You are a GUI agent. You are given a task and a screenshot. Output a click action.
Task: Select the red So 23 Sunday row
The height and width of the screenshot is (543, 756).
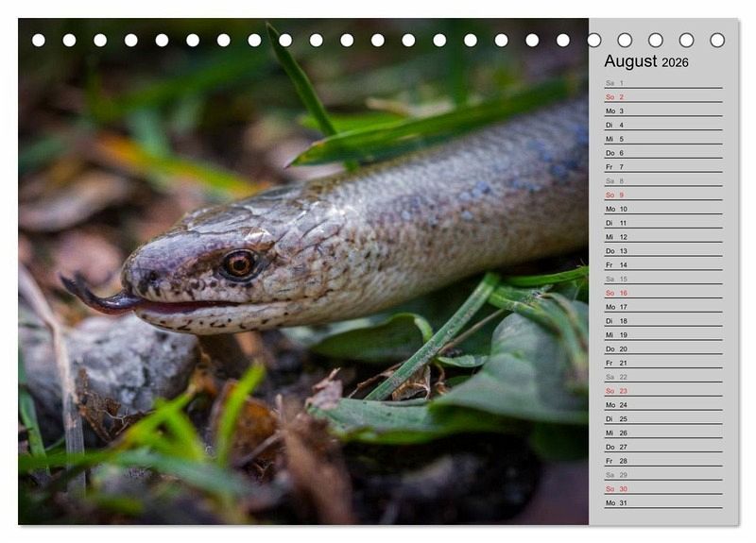click(662, 391)
